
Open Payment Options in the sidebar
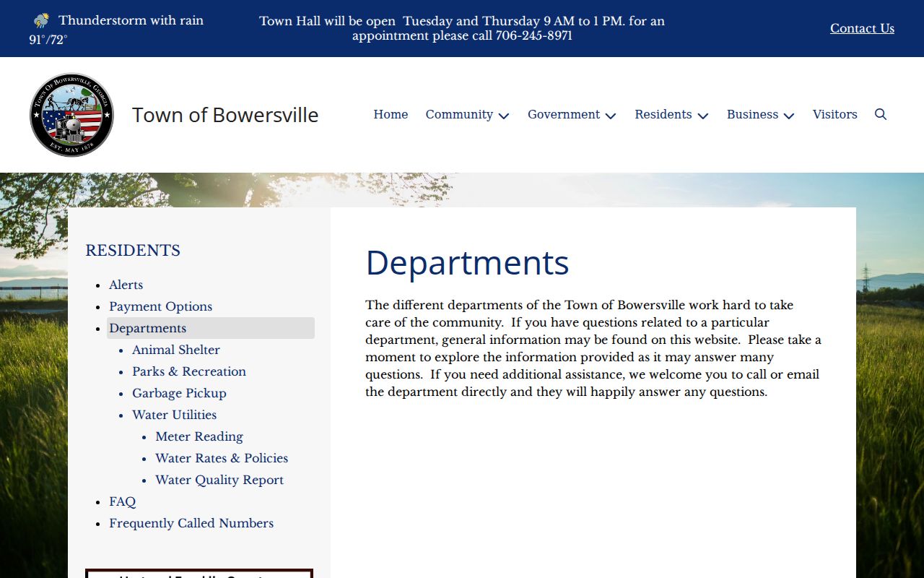tap(160, 306)
